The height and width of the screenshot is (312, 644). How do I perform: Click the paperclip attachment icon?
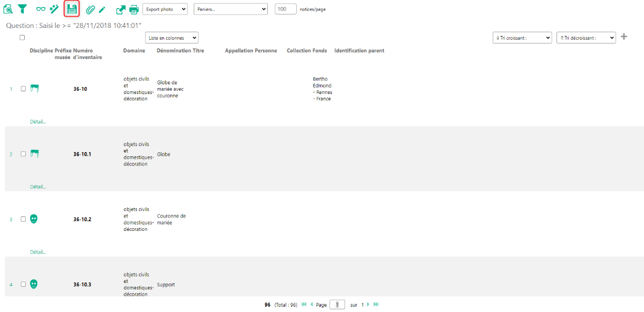pos(90,9)
